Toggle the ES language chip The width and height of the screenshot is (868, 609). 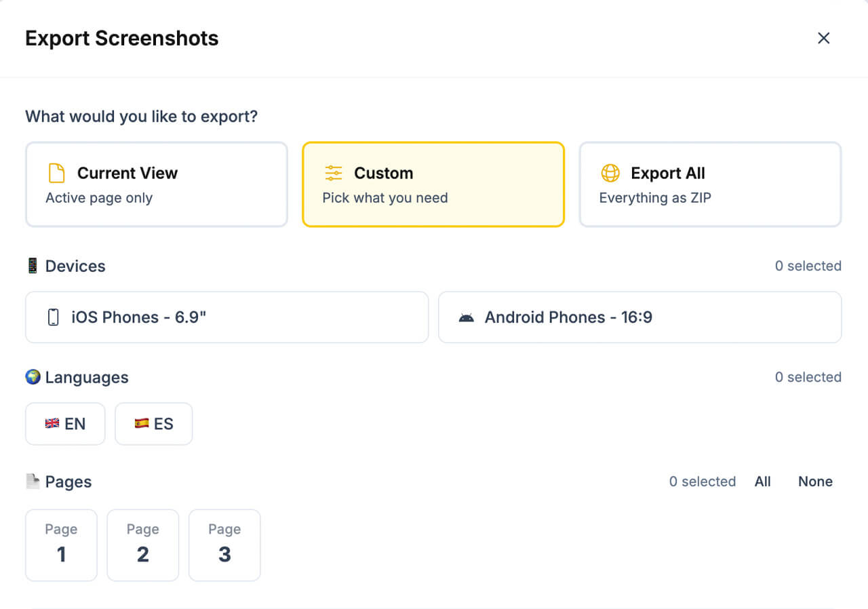pyautogui.click(x=154, y=424)
